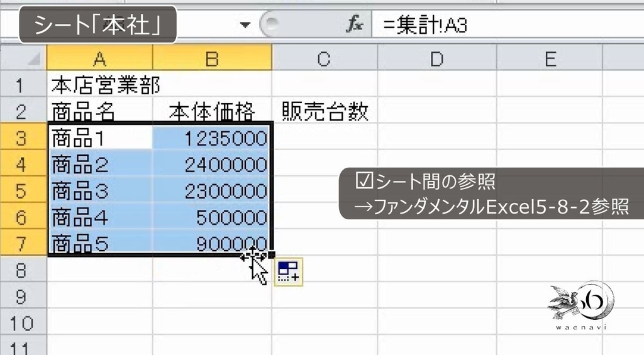
Task: Click the Auto Fill Options button
Action: point(288,271)
